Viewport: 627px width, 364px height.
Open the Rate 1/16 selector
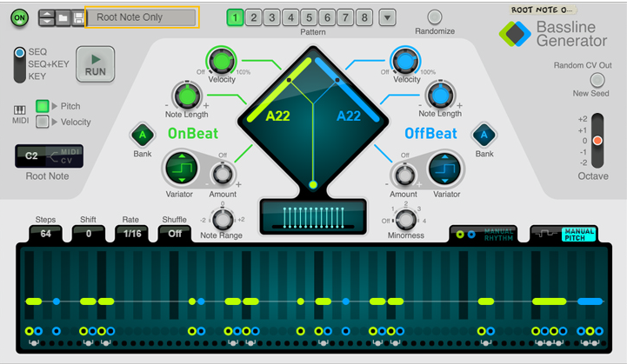[134, 233]
